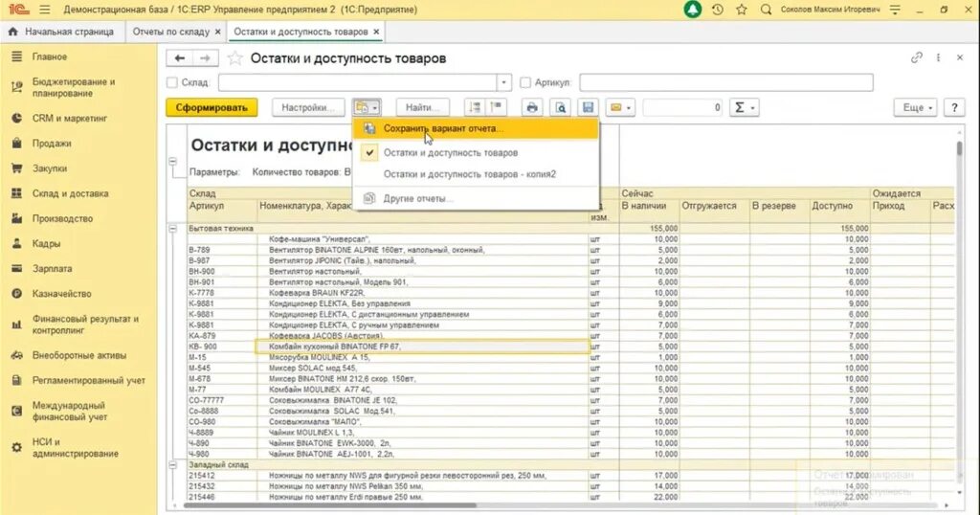This screenshot has height=515, width=980.
Task: Go back with the left arrow
Action: (179, 58)
